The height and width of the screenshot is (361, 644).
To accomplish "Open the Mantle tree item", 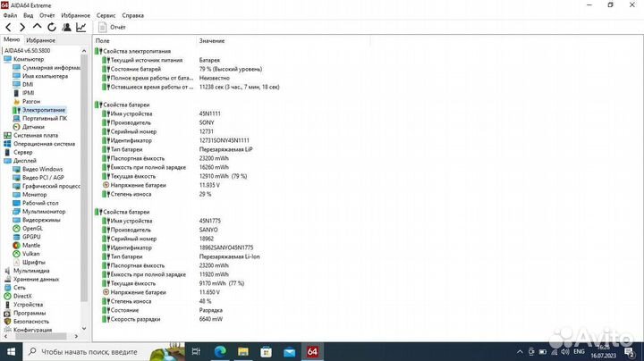I will [x=26, y=246].
